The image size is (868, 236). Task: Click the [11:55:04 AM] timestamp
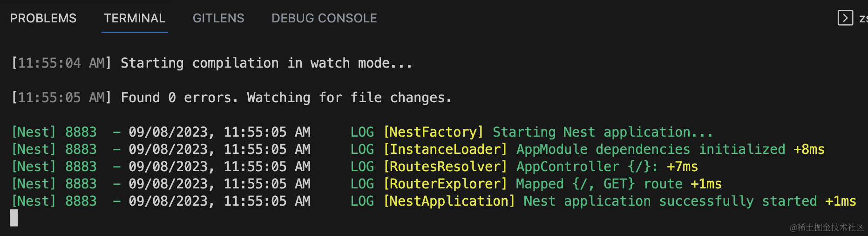click(x=61, y=63)
